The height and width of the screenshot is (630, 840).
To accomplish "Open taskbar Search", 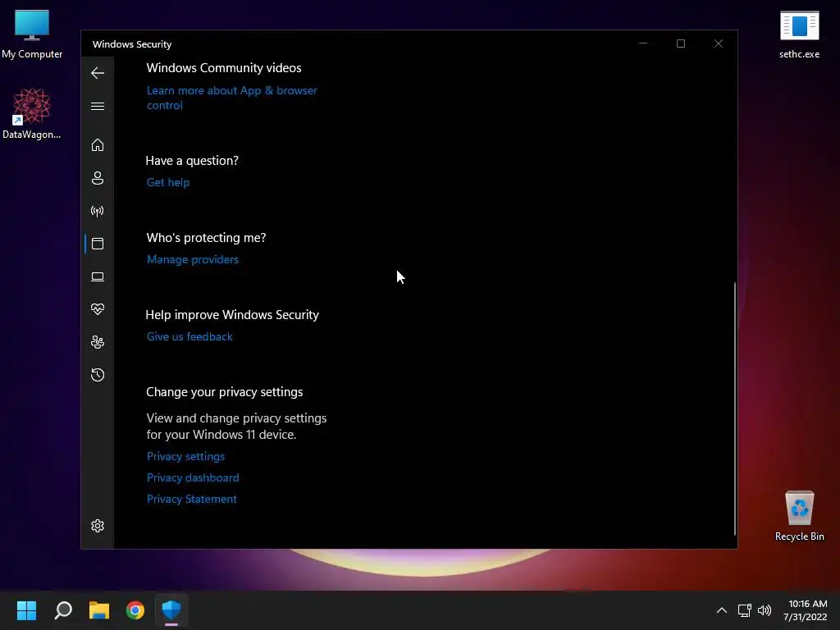I will click(x=63, y=610).
